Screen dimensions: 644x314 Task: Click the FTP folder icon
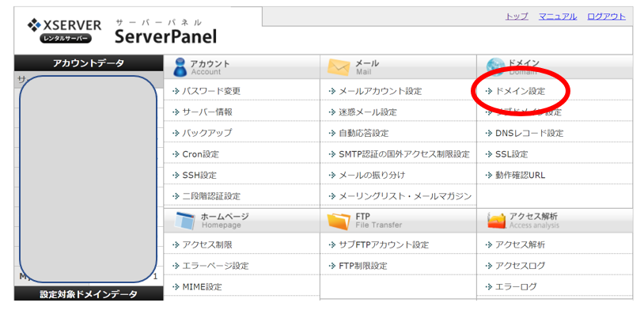[339, 221]
